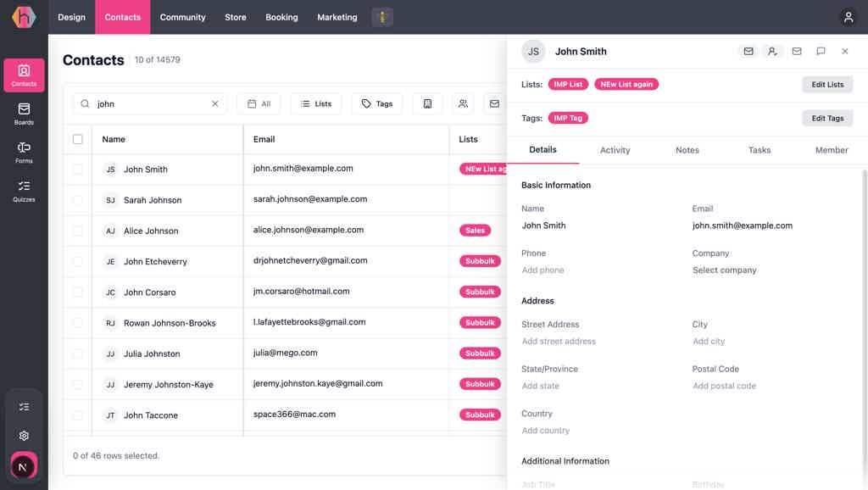Click the Edit Lists button
Viewport: 868px width, 490px height.
[827, 84]
